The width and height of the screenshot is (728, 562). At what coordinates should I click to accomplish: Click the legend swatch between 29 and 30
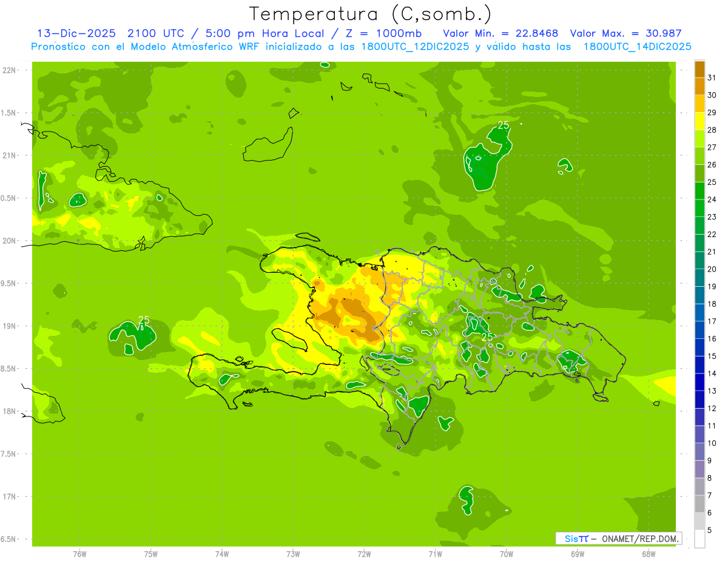699,104
